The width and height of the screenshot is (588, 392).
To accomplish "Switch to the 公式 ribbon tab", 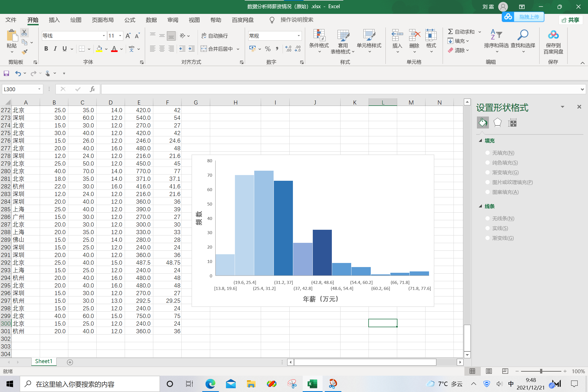I will pyautogui.click(x=130, y=20).
